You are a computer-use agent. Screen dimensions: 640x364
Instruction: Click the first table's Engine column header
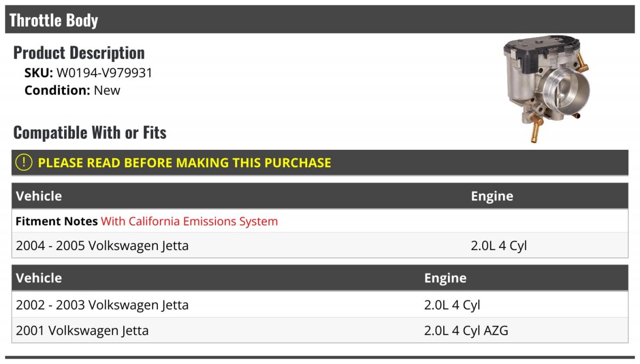click(492, 196)
